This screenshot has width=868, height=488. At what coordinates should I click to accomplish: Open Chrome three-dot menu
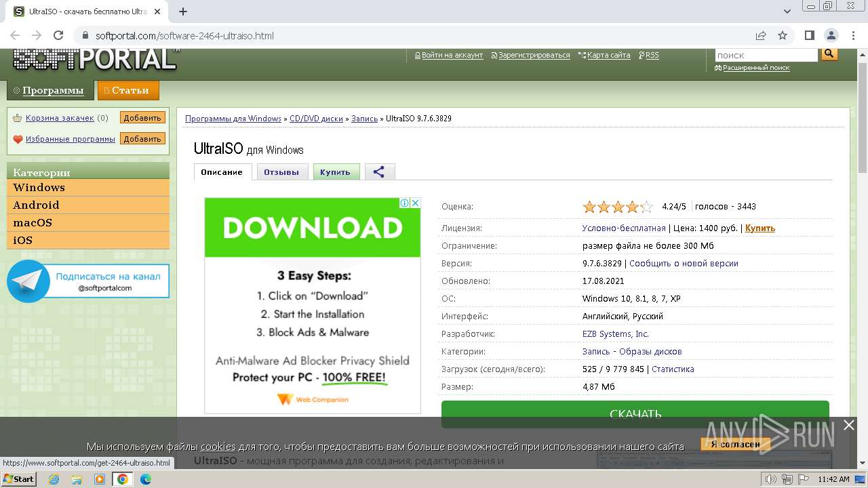tap(852, 36)
